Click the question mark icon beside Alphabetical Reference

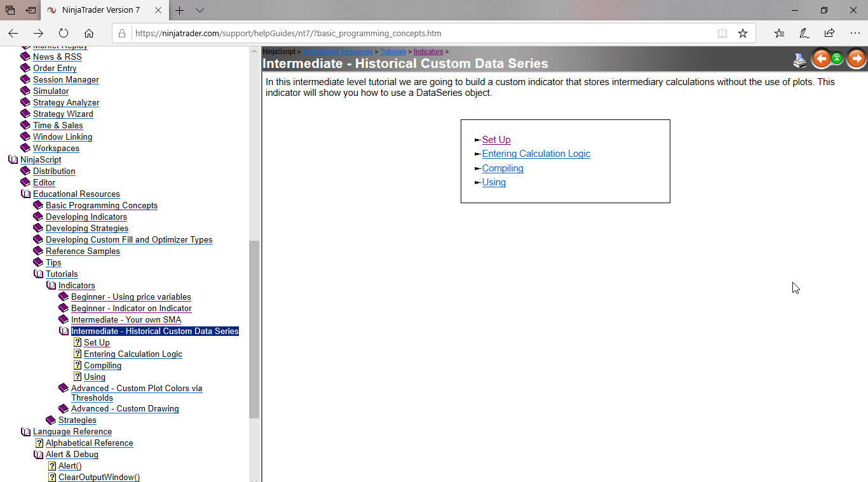click(39, 443)
